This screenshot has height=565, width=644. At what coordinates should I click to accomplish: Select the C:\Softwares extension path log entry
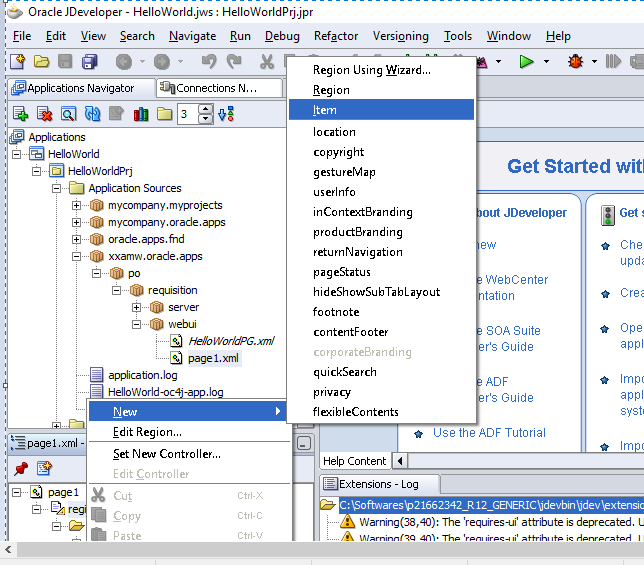tap(491, 505)
